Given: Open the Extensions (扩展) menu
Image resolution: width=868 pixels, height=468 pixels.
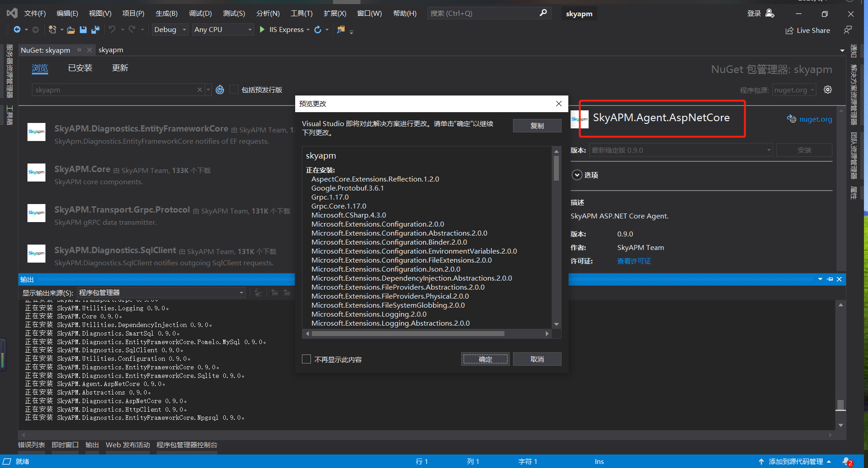Looking at the screenshot, I should (x=335, y=14).
